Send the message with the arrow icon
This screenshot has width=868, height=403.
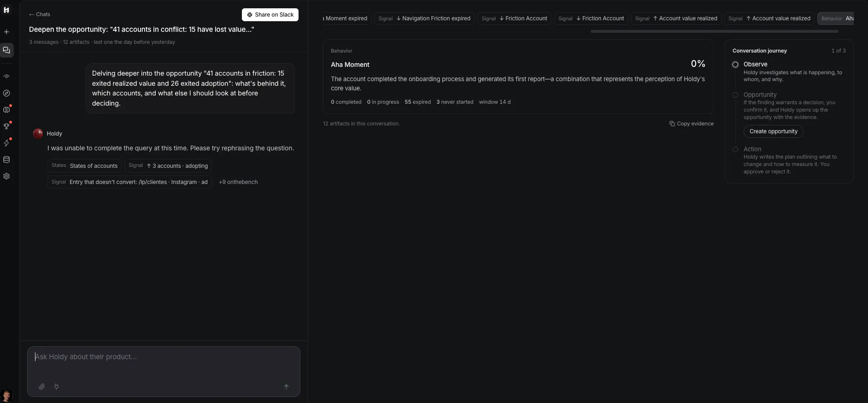point(286,387)
